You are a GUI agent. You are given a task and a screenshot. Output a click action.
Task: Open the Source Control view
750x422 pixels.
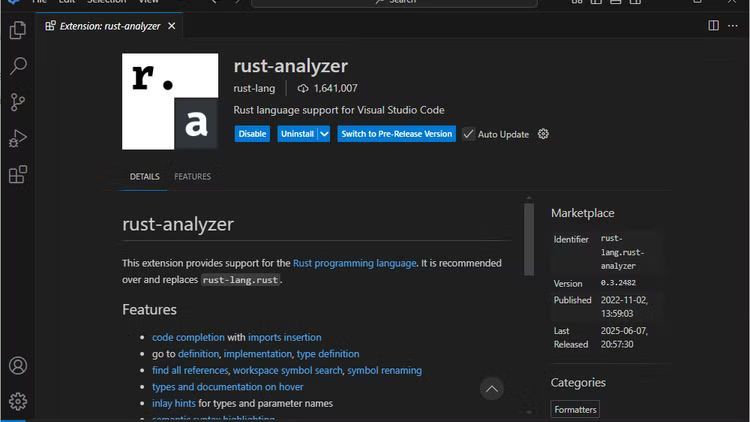point(17,102)
